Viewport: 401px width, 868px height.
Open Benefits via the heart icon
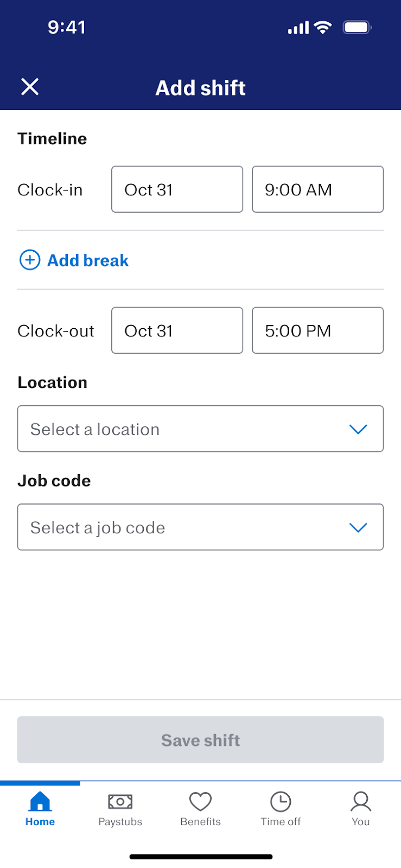pos(200,801)
